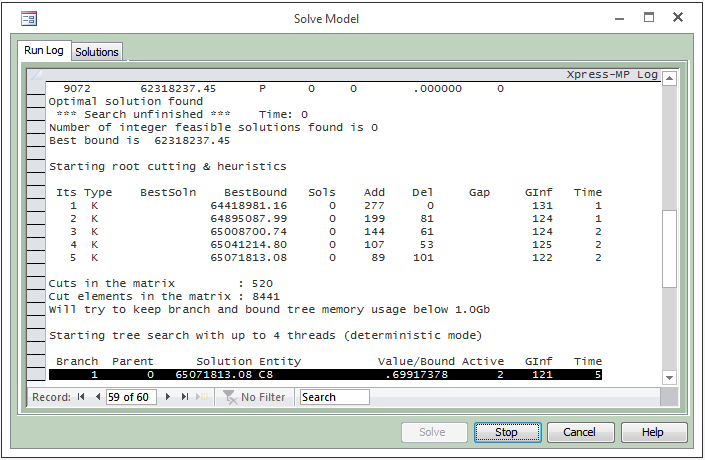Screen dimensions: 705x460
Task: Click record selector beside 'Optimal solution found'
Action: click(36, 102)
